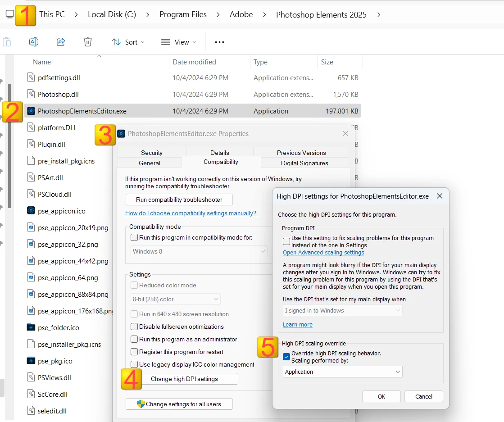Click the PSArt.dll file icon
Image resolution: width=504 pixels, height=422 pixels.
[x=31, y=177]
